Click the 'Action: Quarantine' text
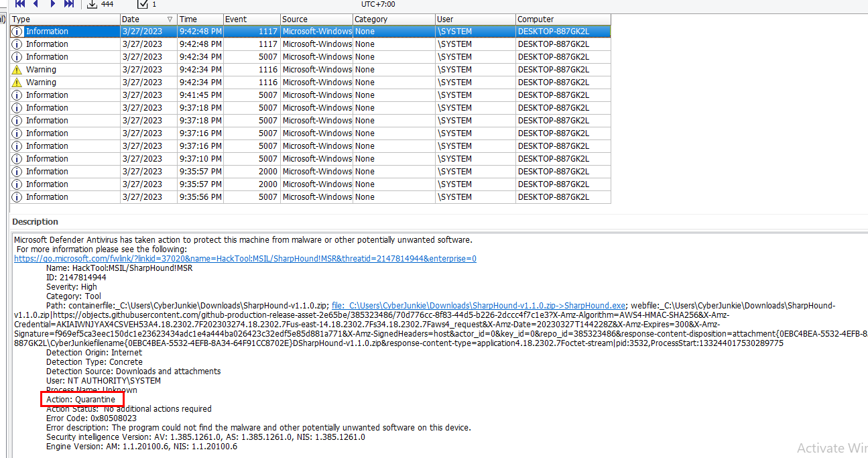 tap(80, 399)
